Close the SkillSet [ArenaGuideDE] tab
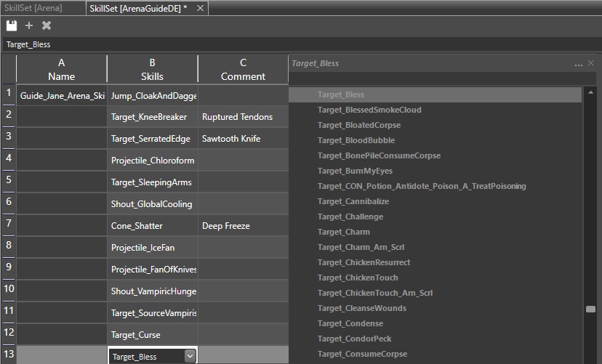 [x=201, y=8]
